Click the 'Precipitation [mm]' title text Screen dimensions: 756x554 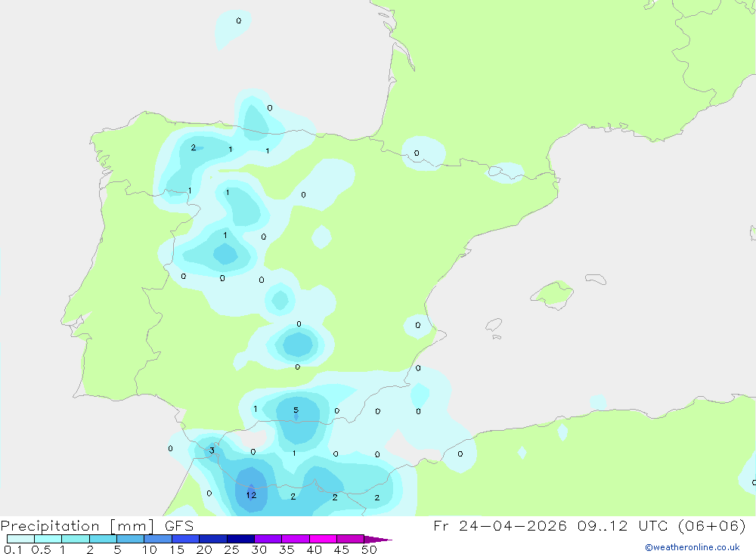coord(78,526)
